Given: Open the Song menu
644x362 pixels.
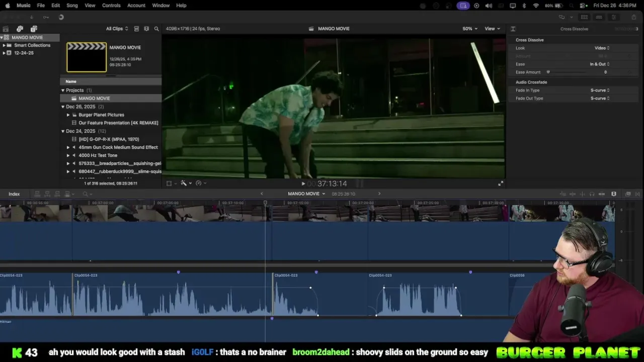Looking at the screenshot, I should 72,6.
